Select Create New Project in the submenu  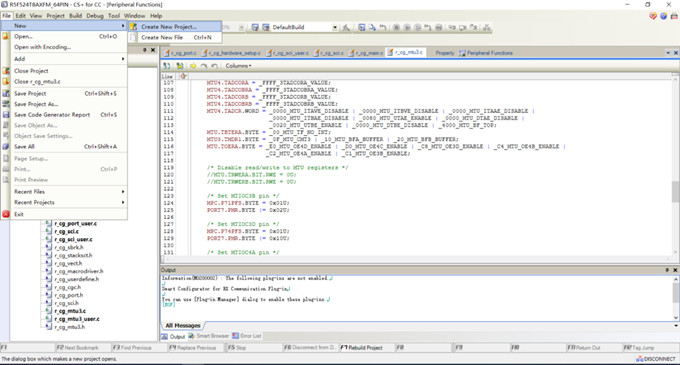click(x=175, y=26)
